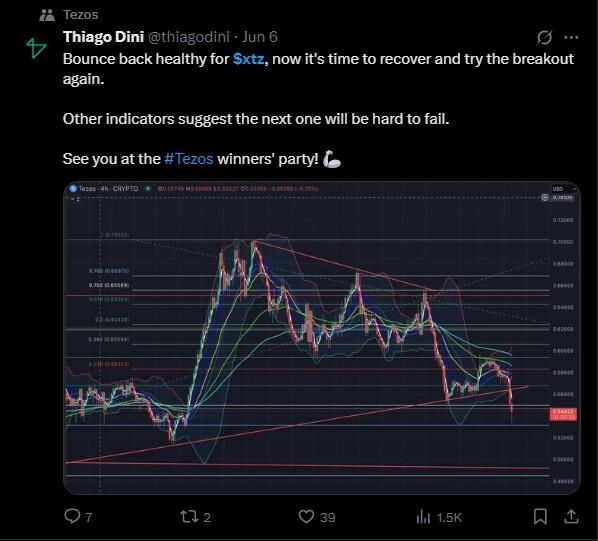Screen dimensions: 598x541
Task: Click the Jun 6 post date
Action: coord(260,37)
